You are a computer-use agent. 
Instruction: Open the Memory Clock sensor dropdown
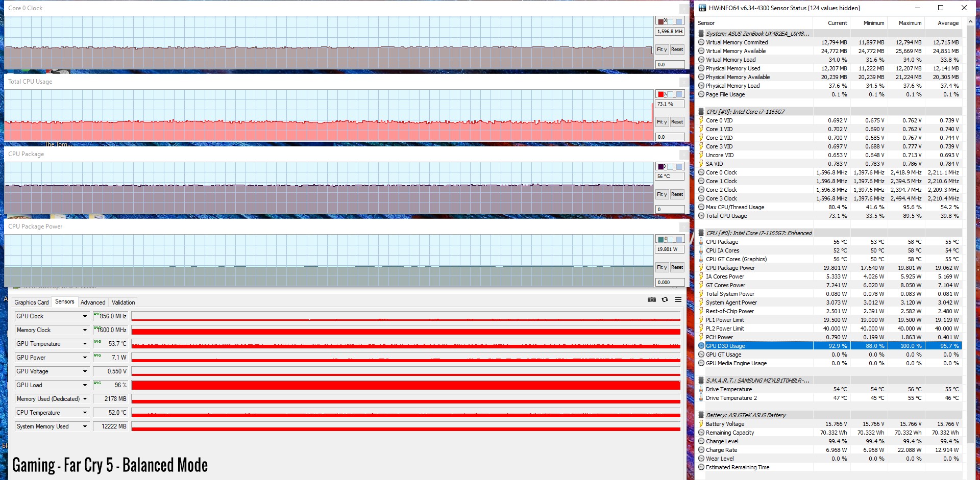tap(85, 330)
